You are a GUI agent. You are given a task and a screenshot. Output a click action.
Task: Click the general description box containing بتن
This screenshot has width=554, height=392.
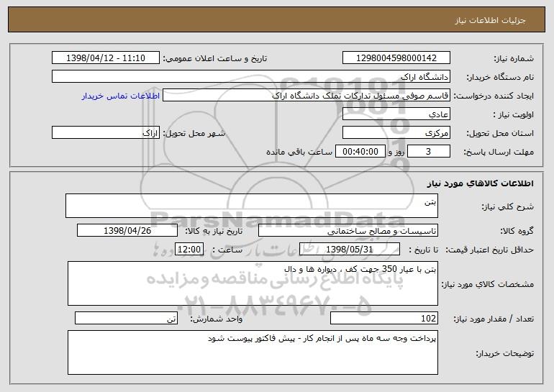tap(252, 206)
